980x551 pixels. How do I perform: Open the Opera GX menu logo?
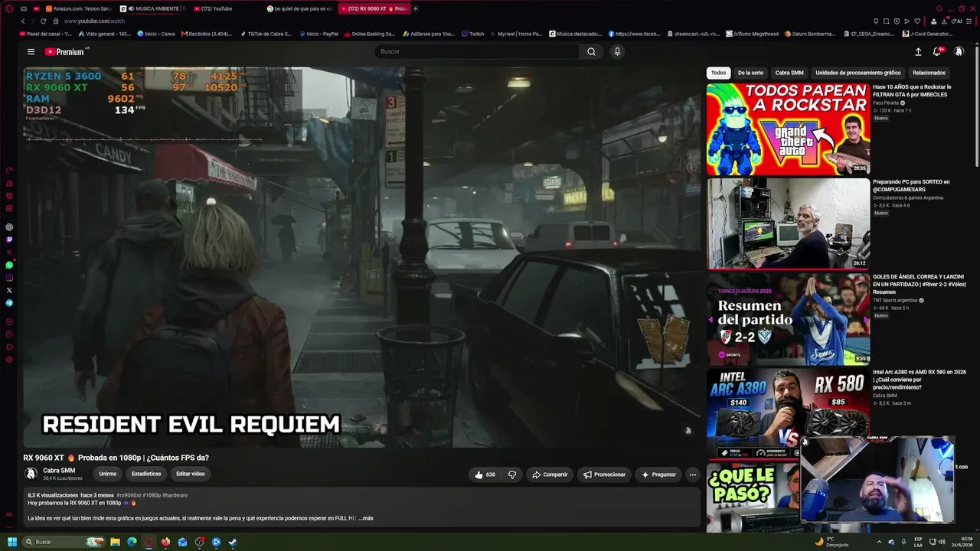(9, 8)
